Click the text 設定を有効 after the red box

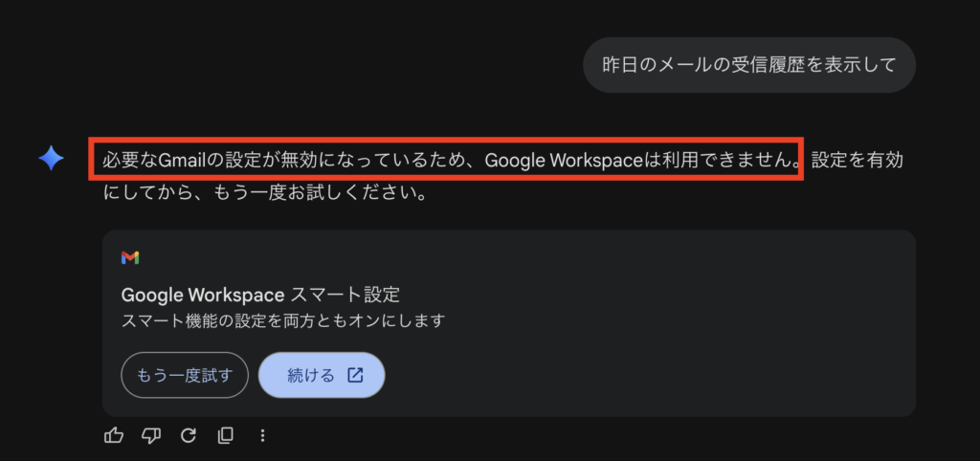(857, 161)
